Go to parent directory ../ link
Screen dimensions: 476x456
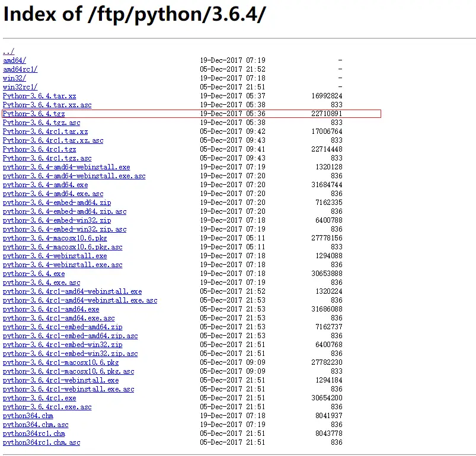[8, 52]
